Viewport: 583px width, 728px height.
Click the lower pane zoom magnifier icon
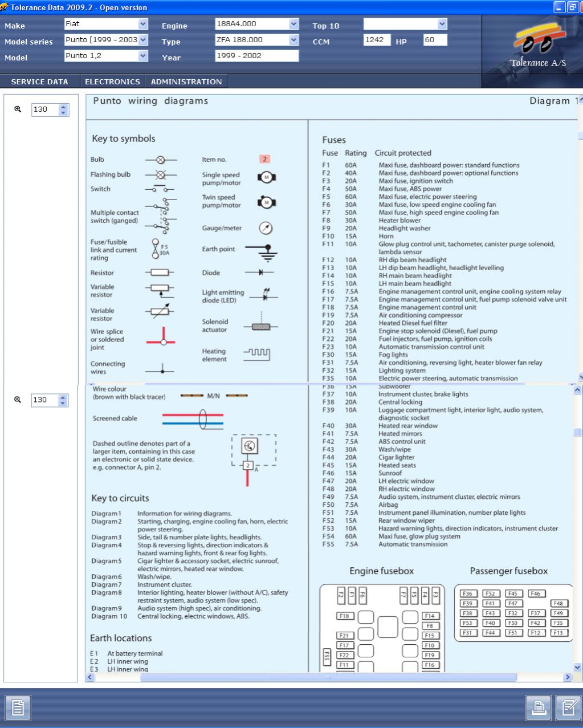coord(19,400)
